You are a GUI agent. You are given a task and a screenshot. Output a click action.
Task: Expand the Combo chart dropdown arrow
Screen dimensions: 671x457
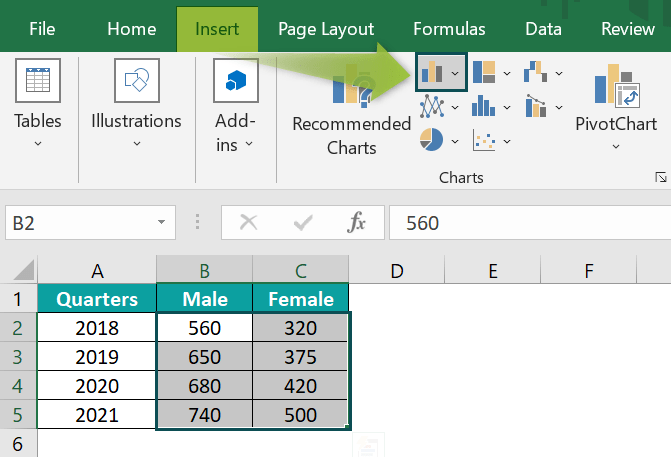point(559,107)
